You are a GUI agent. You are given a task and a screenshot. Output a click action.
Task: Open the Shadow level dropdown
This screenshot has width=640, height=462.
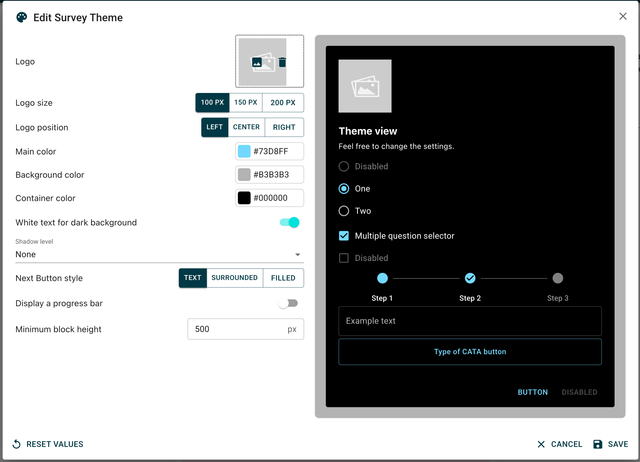(x=159, y=254)
